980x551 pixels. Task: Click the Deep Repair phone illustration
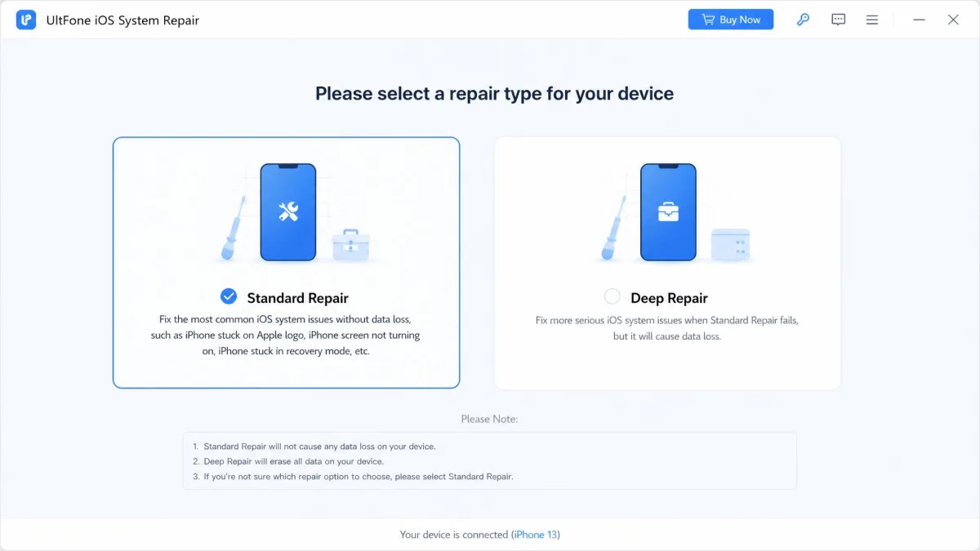pos(668,212)
